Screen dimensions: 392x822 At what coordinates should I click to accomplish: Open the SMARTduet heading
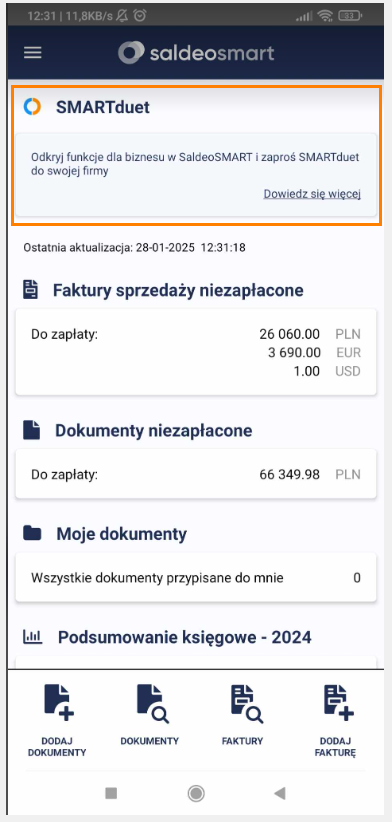(x=103, y=107)
